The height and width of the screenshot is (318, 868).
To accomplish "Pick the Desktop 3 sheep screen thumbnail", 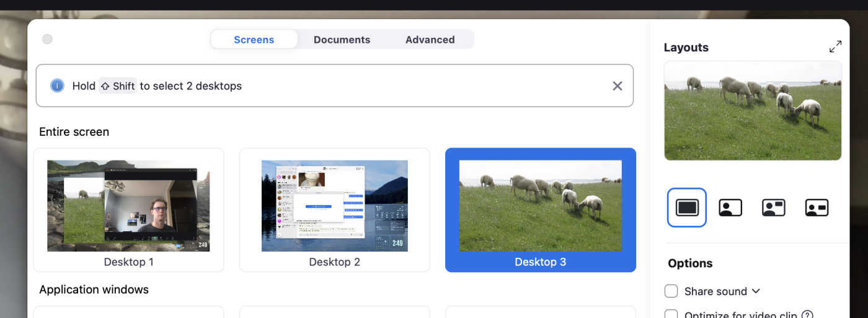I will (540, 206).
